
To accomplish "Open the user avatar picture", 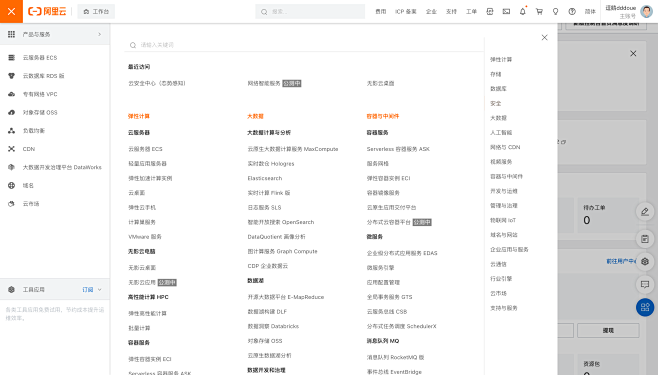I will coord(647,11).
